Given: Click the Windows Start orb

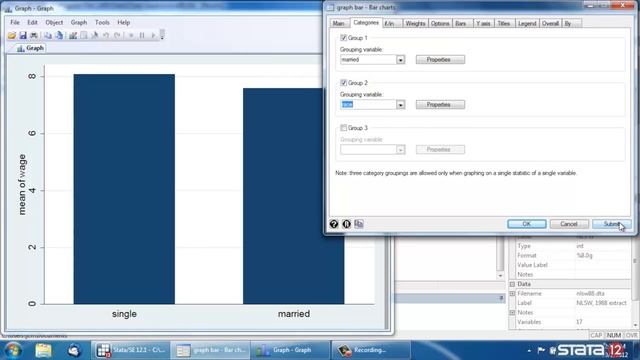Looking at the screenshot, I should [x=13, y=350].
